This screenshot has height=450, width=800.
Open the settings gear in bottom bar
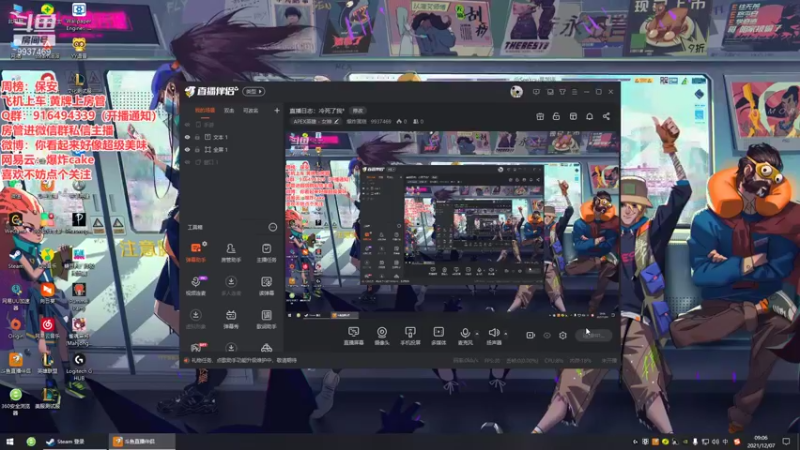[563, 335]
